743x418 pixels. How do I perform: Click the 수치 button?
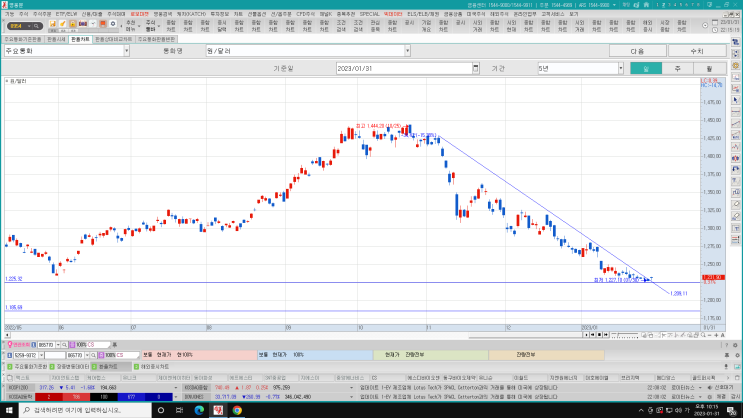697,51
